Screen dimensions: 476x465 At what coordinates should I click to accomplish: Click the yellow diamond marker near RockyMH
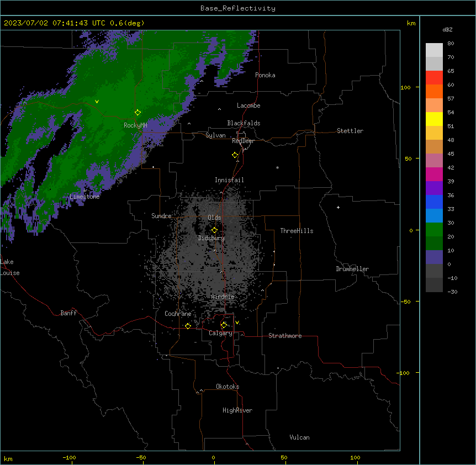(x=137, y=113)
